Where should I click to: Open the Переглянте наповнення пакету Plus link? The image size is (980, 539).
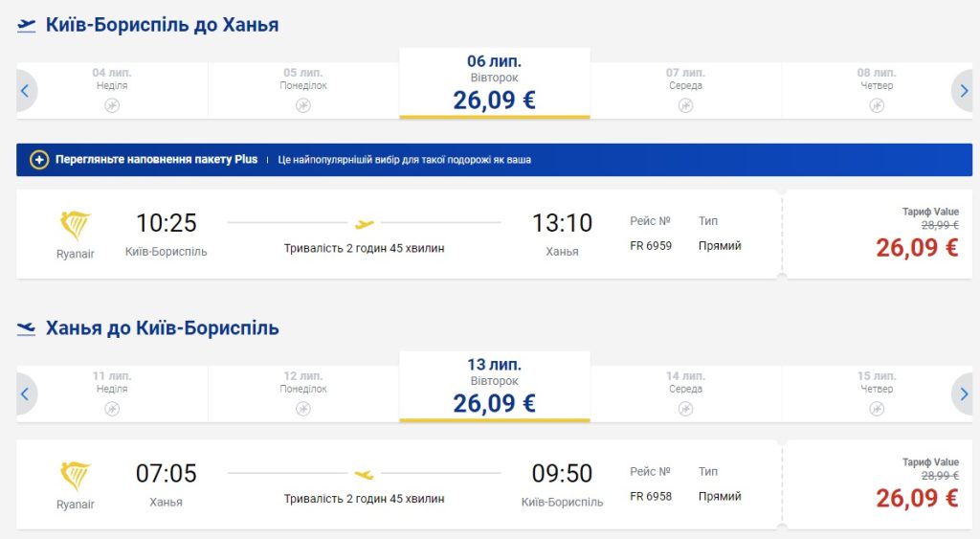pos(156,160)
